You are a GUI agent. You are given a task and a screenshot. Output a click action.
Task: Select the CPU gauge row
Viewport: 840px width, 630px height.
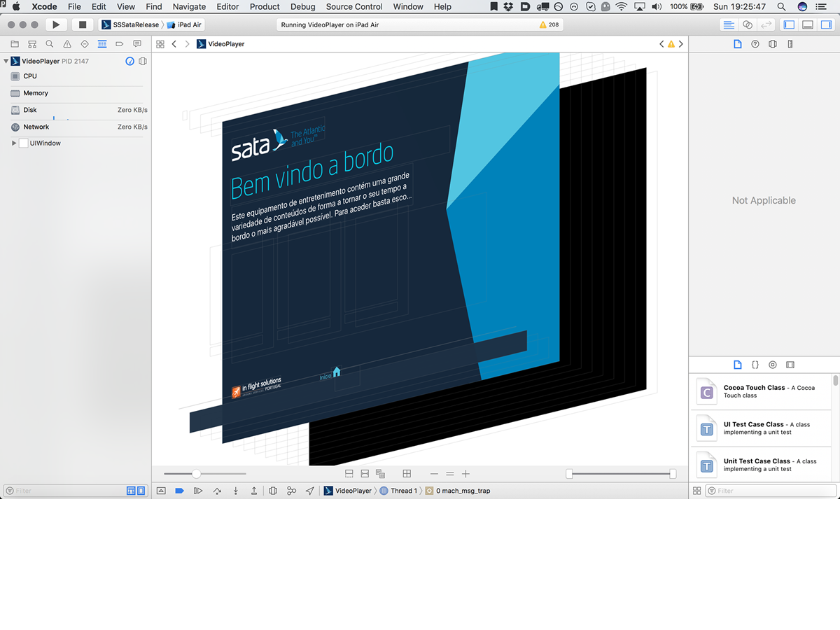pyautogui.click(x=76, y=76)
